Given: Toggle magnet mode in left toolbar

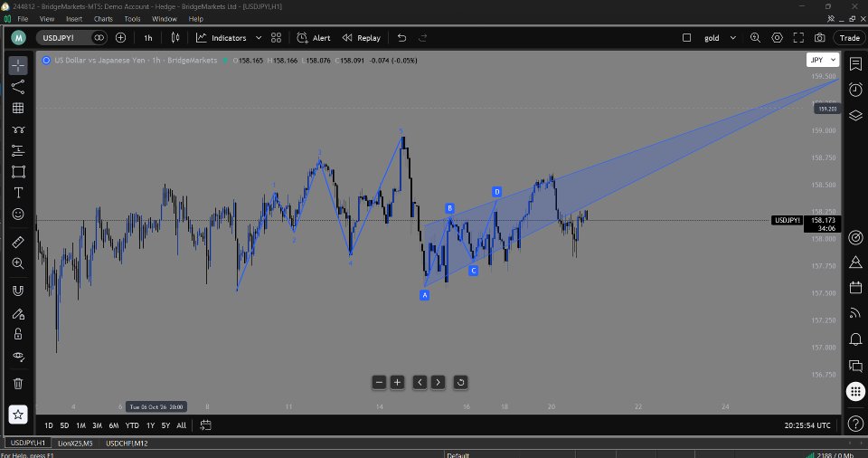Looking at the screenshot, I should pos(18,291).
